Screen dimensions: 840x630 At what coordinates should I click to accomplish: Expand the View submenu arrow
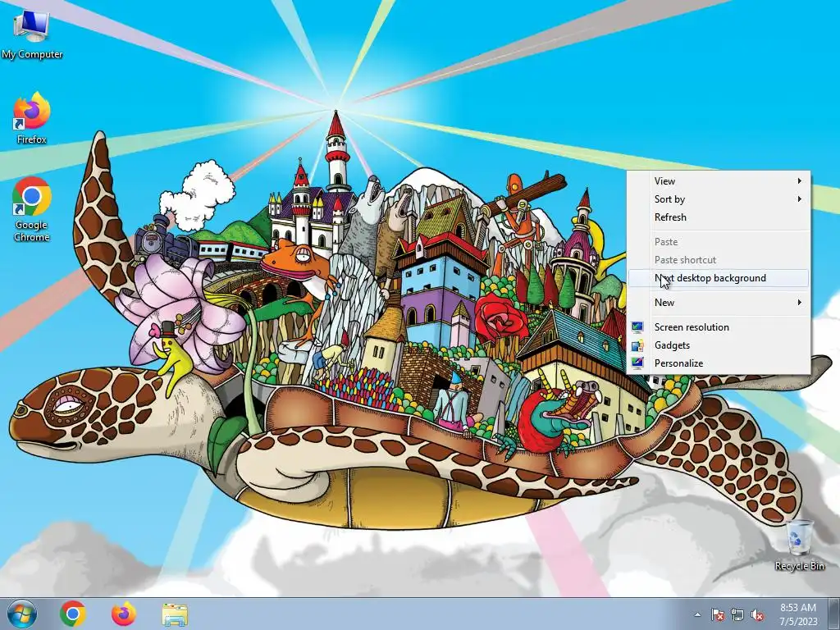tap(799, 181)
